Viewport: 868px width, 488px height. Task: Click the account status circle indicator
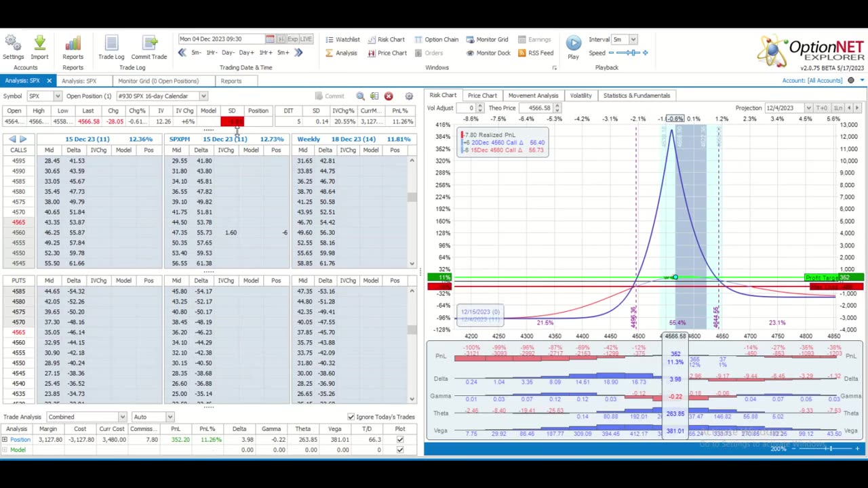coord(851,81)
